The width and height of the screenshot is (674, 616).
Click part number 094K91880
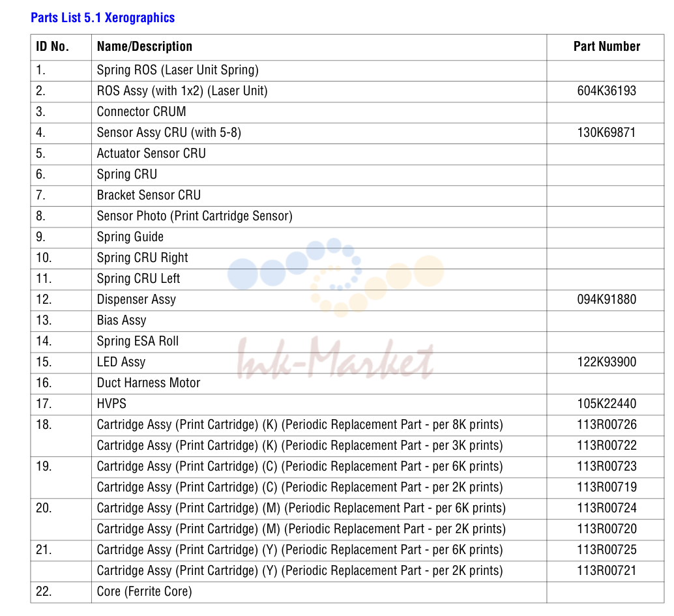click(606, 300)
